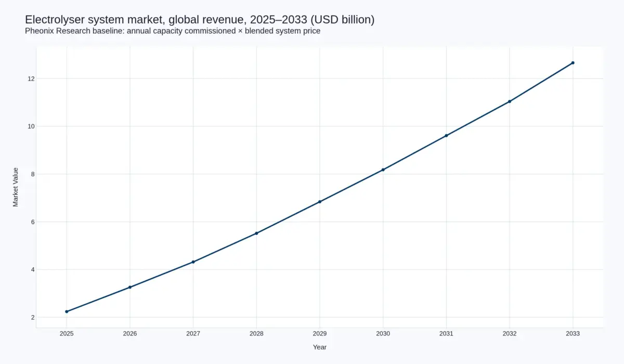Click the 2030 data point marker
Screen dimensions: 624x364
[x=383, y=170]
